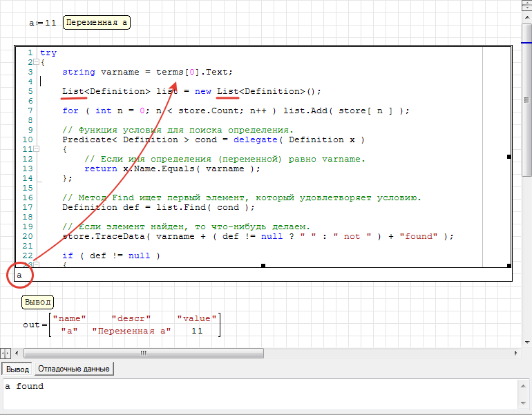Click the horizontal scrollbar's right arrow

(517, 354)
